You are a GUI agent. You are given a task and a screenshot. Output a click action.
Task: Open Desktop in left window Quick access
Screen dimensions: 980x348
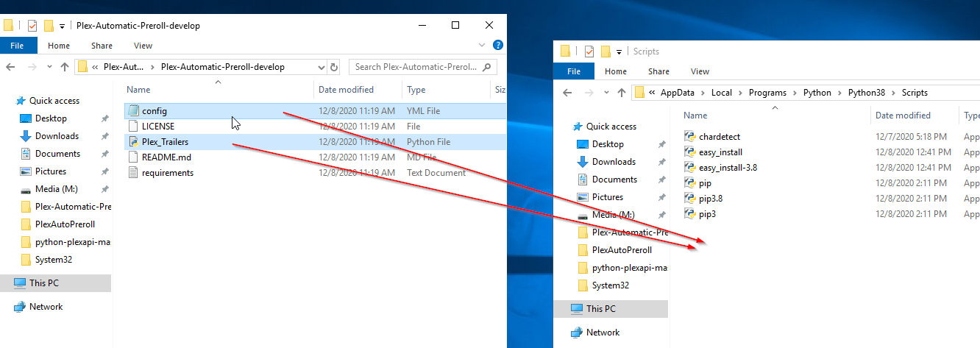pyautogui.click(x=51, y=118)
